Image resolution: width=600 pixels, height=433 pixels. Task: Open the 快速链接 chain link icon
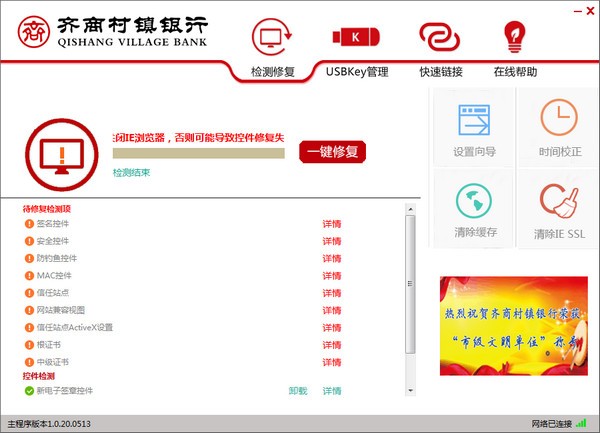440,37
